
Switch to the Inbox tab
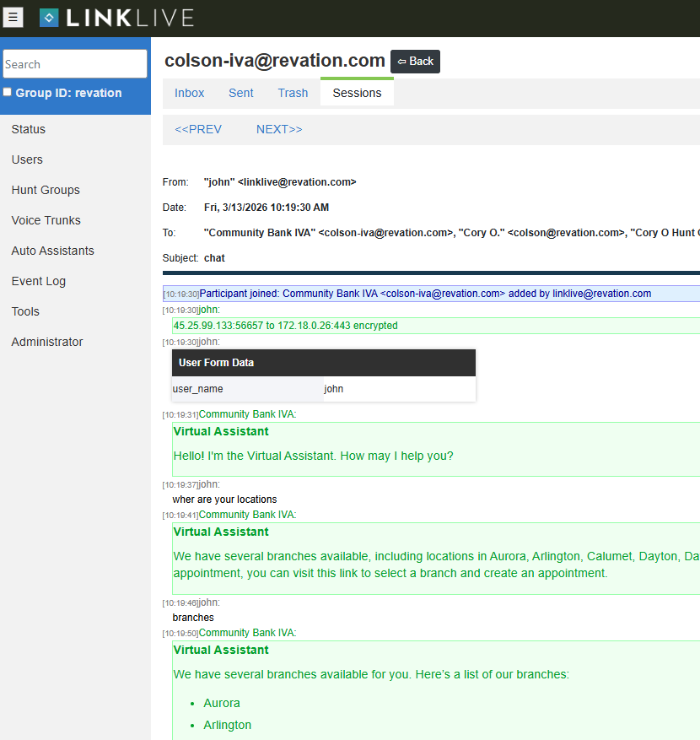(190, 93)
